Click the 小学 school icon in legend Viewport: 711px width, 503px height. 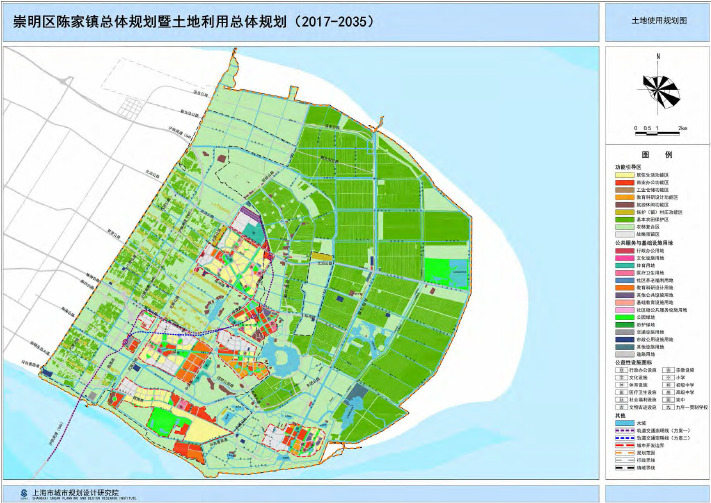(668, 377)
